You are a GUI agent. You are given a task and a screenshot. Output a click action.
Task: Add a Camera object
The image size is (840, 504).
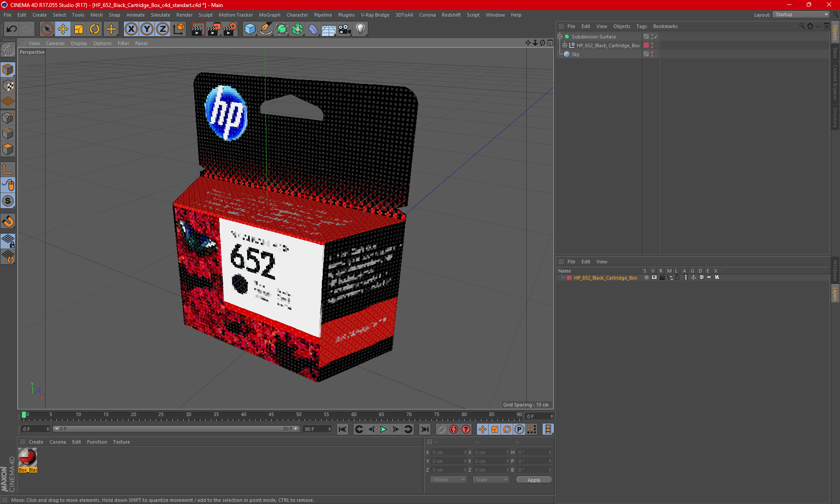click(x=344, y=29)
